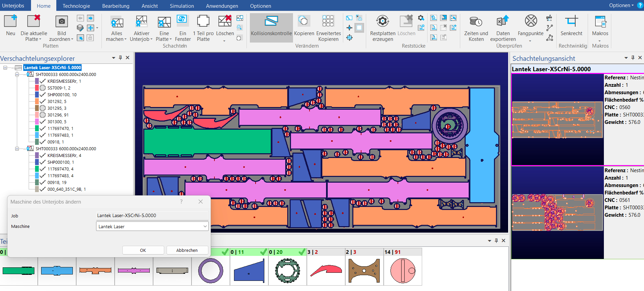Viewport: 644px width, 291px height.
Task: Toggle the checkmark beside 301300, 5
Action: coord(43,122)
